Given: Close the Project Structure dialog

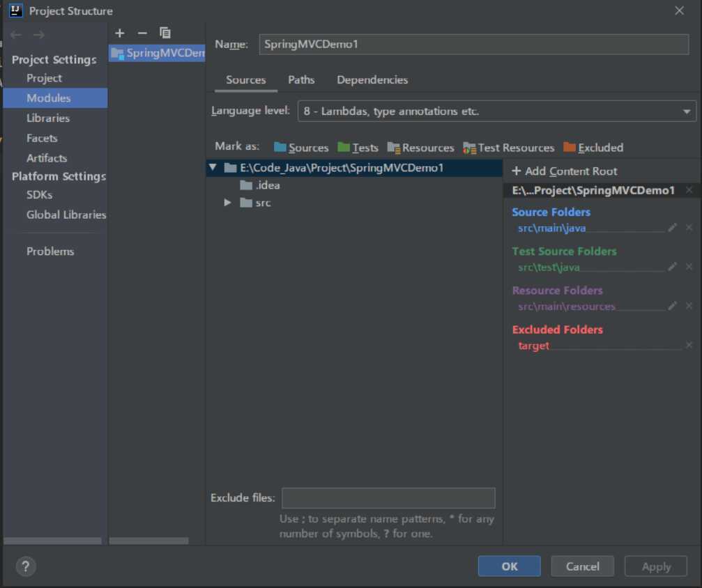Looking at the screenshot, I should [x=679, y=10].
